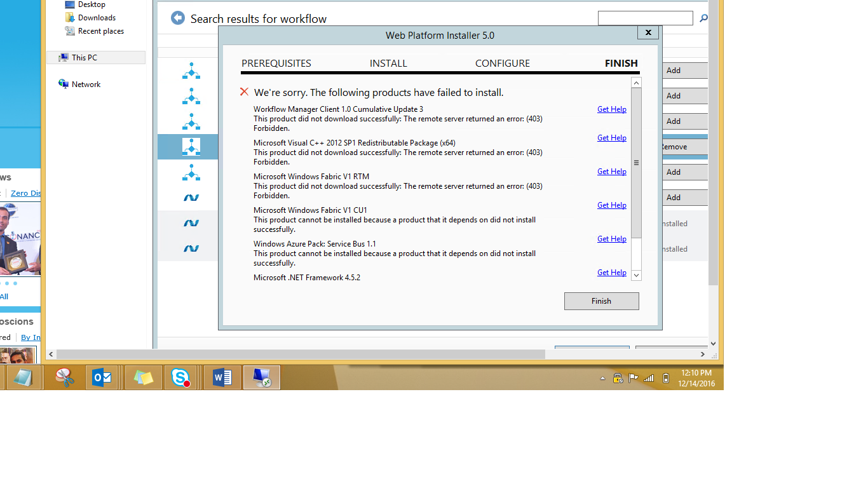Select the PREREQUISITES step header
The height and width of the screenshot is (488, 868).
(276, 64)
